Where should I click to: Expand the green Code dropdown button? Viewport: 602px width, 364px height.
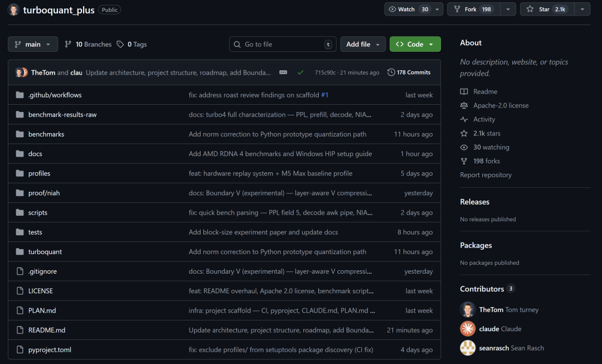pos(415,45)
